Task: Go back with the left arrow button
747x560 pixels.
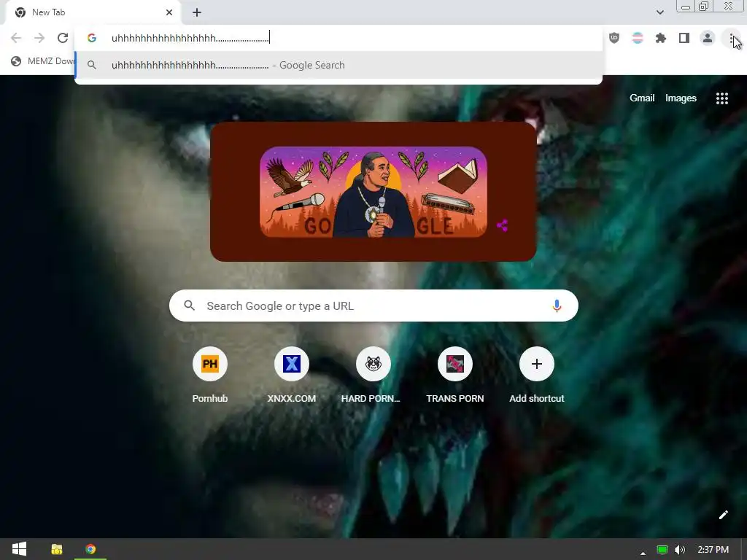Action: coord(16,38)
